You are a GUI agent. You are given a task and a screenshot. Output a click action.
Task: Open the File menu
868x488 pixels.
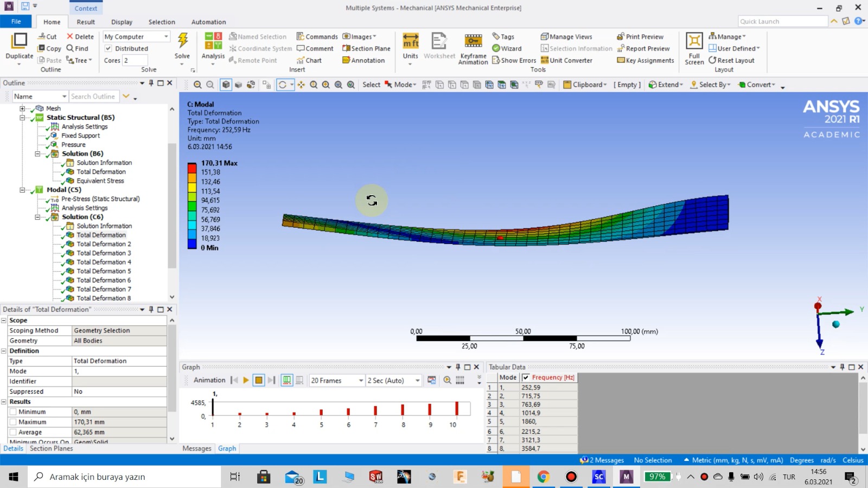coord(16,22)
